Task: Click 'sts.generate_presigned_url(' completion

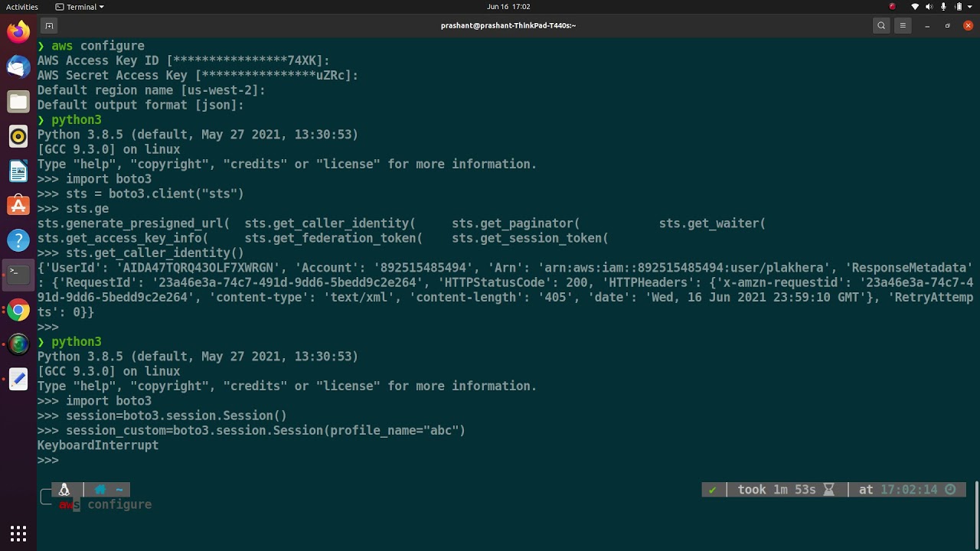Action: (133, 223)
